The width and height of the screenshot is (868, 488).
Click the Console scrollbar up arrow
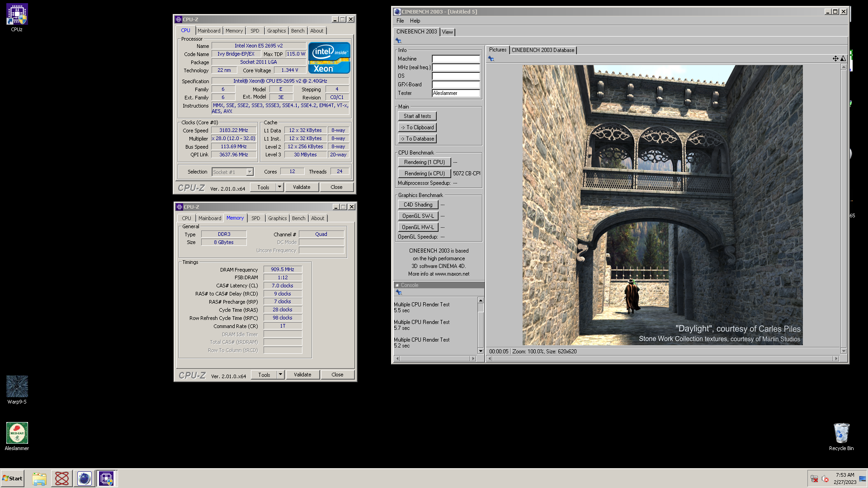(481, 300)
